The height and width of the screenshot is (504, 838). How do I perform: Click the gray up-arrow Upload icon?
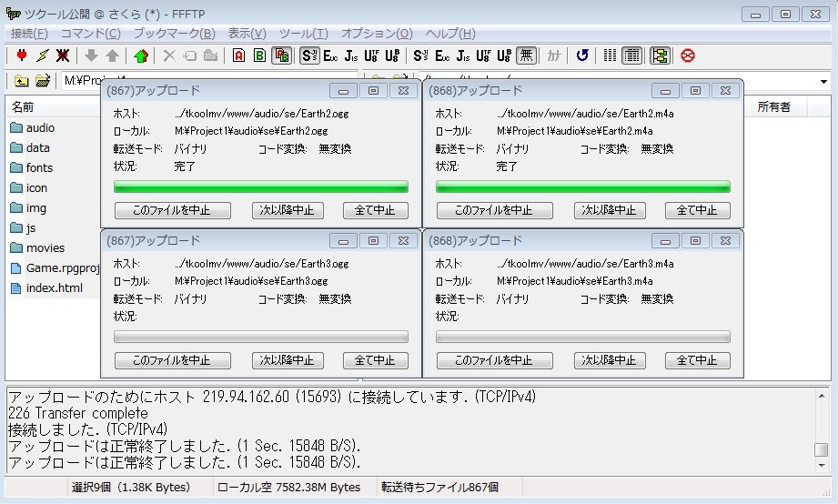tap(112, 55)
